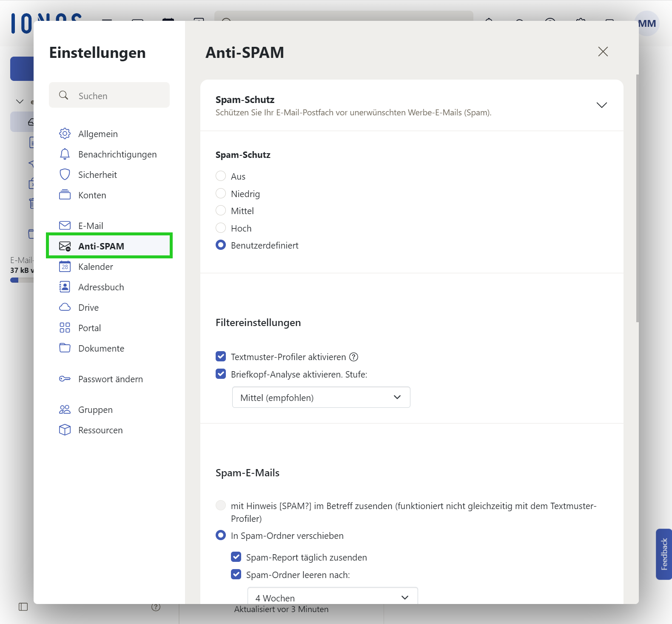Click the help icon beside Textmuster-Profiler
This screenshot has width=672, height=624.
click(353, 357)
